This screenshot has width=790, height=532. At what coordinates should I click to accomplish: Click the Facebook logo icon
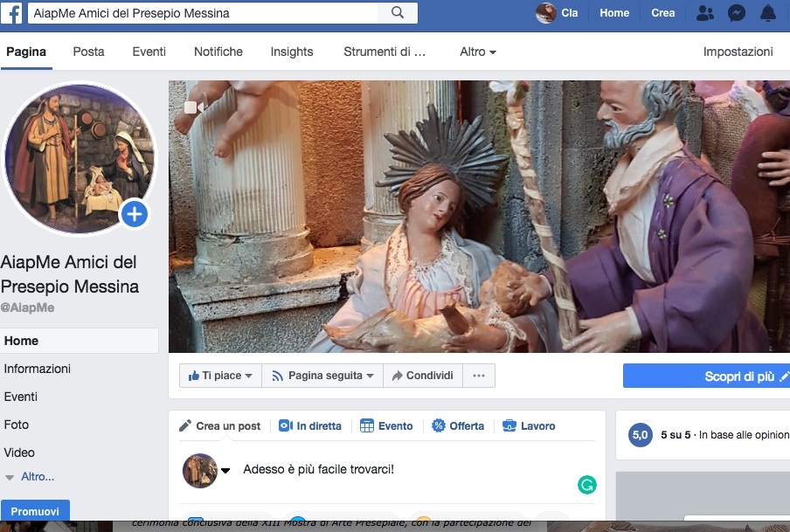point(11,13)
